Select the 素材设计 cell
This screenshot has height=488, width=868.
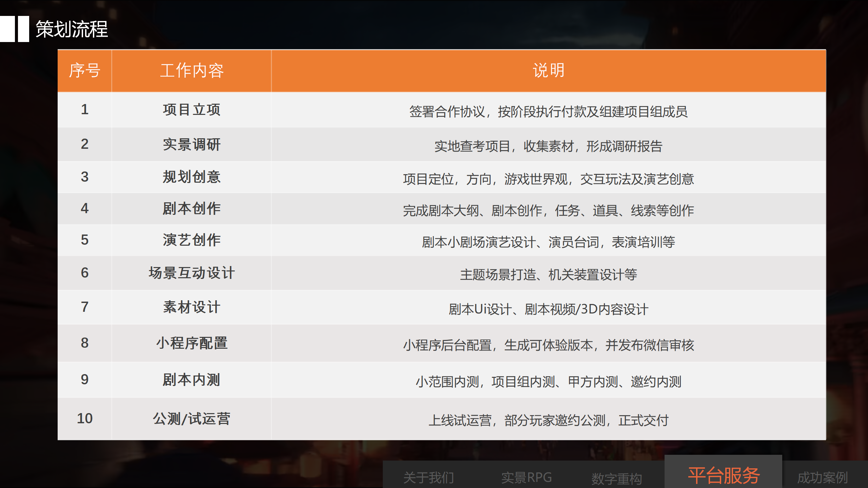point(192,307)
